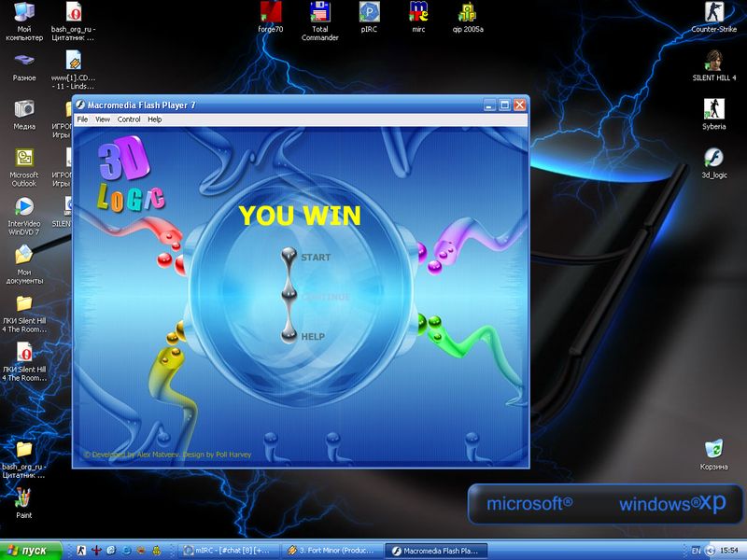Click the HELP option in the game
This screenshot has height=560, width=747.
[x=313, y=337]
